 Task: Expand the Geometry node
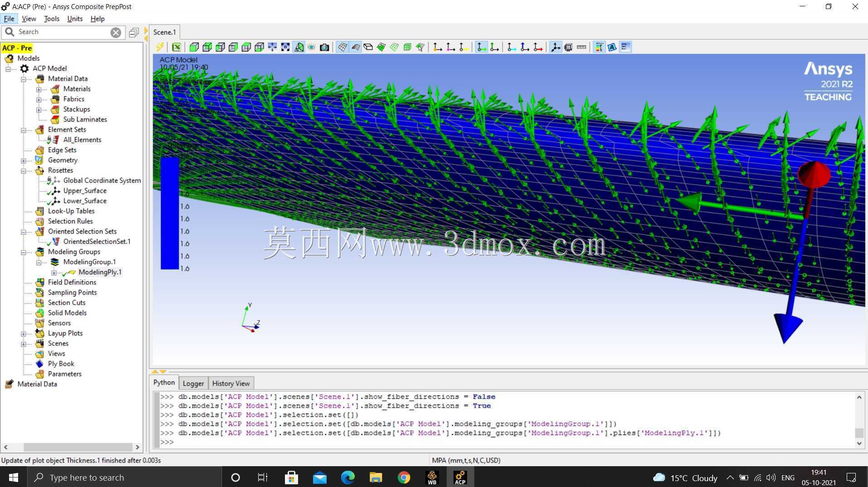[x=24, y=161]
